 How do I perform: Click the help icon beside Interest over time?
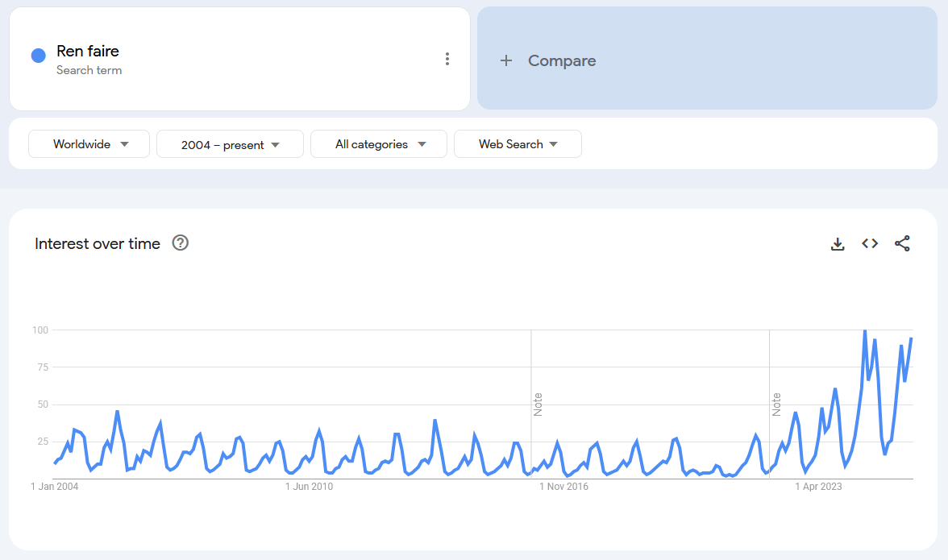[x=181, y=243]
